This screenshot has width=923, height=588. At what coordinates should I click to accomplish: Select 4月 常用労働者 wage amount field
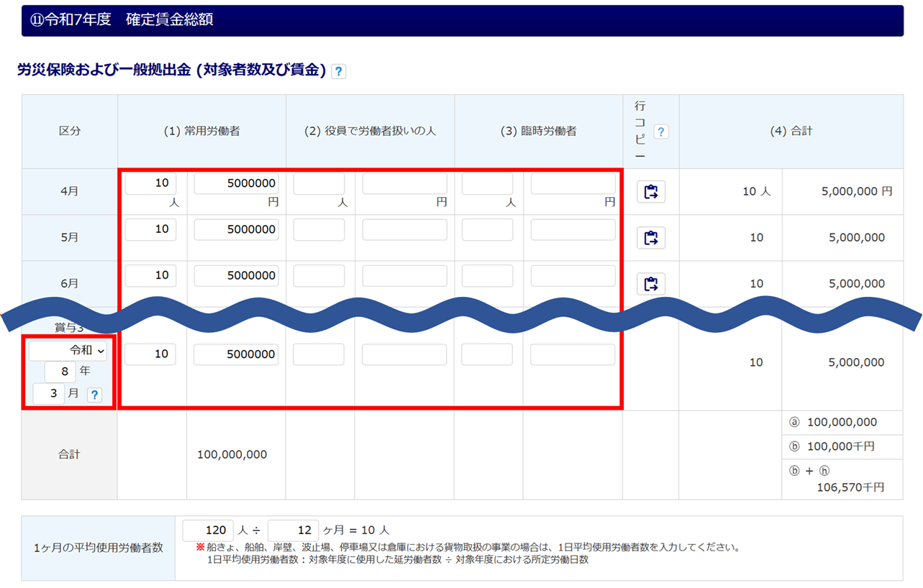point(236,183)
